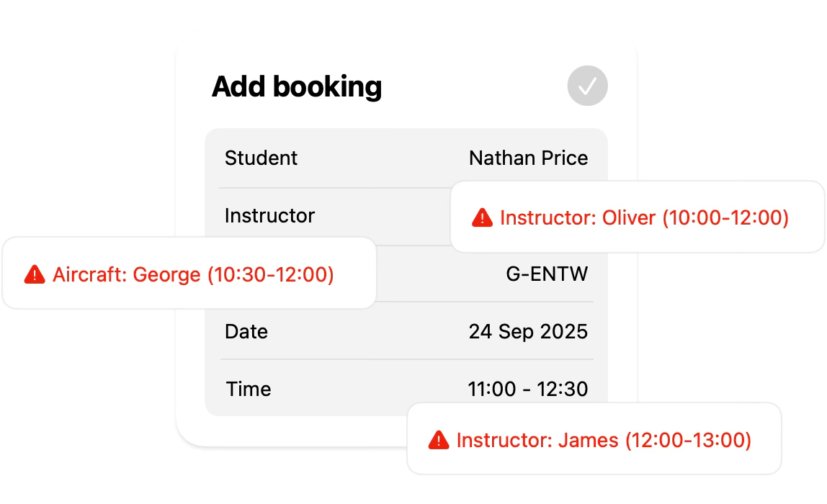Click the checkmark confirm button
This screenshot has height=504, width=827.
[x=587, y=86]
